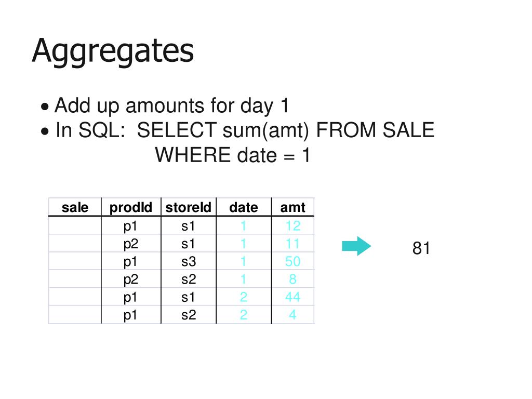
Task: Select the amt cell showing 11
Action: 293,244
